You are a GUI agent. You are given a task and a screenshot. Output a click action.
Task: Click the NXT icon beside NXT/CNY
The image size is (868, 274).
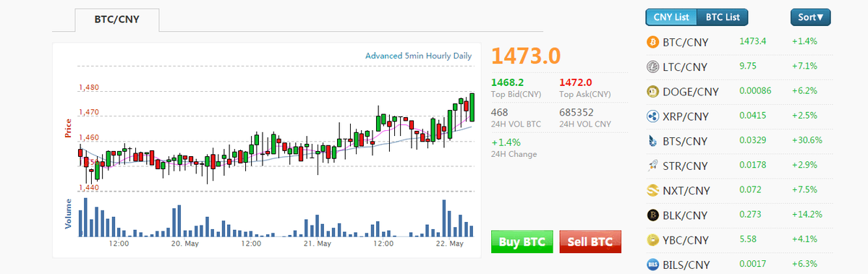click(x=652, y=190)
